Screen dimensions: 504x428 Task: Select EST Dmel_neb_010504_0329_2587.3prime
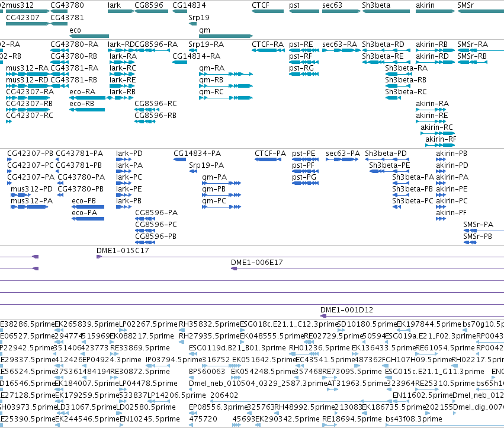(x=258, y=384)
